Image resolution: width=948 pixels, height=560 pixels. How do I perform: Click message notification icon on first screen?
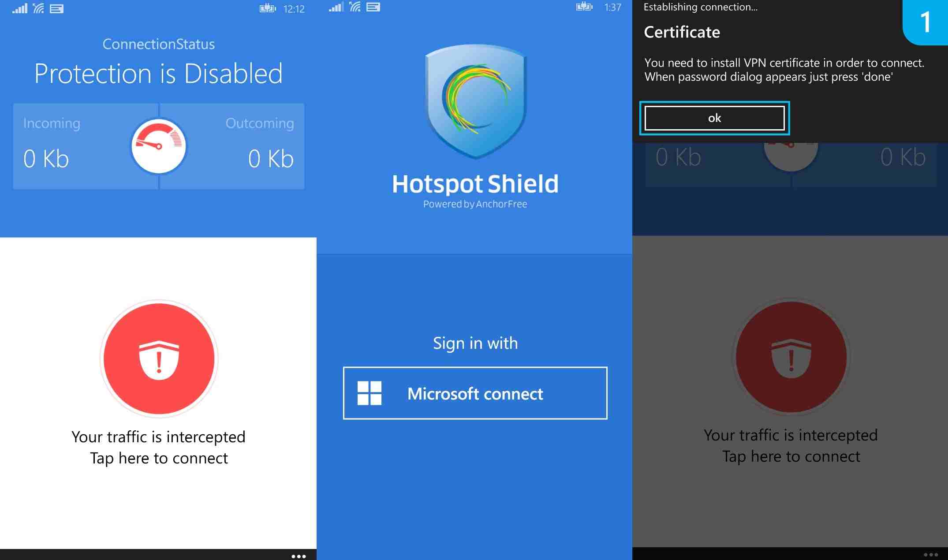tap(56, 9)
